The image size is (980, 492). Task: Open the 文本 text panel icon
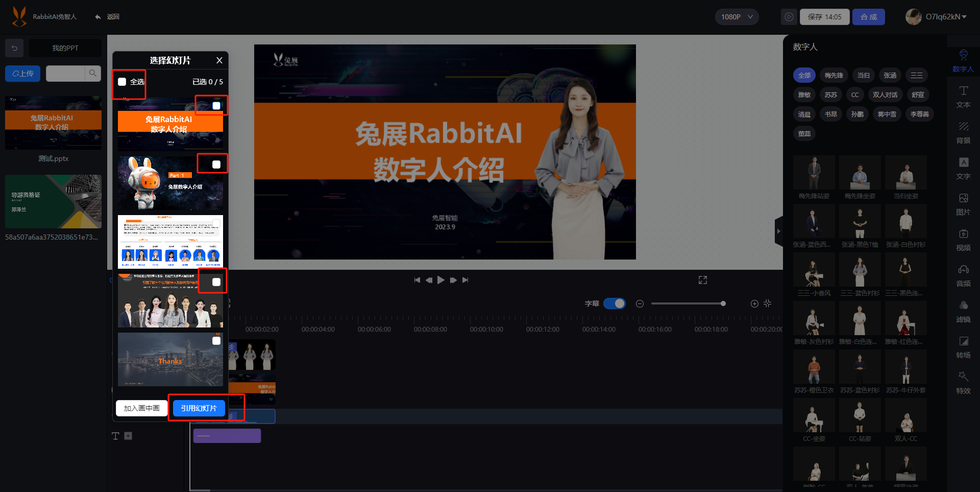coord(963,91)
